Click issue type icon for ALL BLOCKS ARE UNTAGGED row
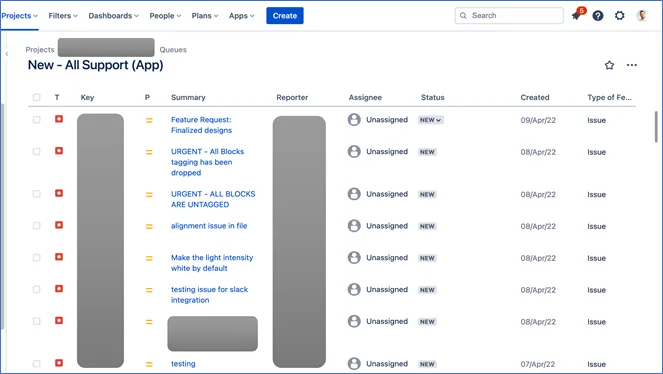Screen dimensions: 663x374 pyautogui.click(x=59, y=194)
